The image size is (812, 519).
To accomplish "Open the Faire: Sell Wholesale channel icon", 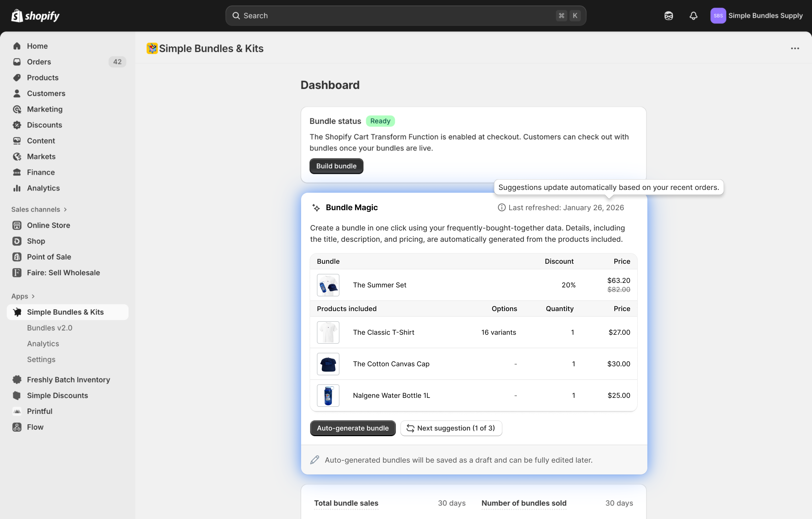I will [x=17, y=273].
